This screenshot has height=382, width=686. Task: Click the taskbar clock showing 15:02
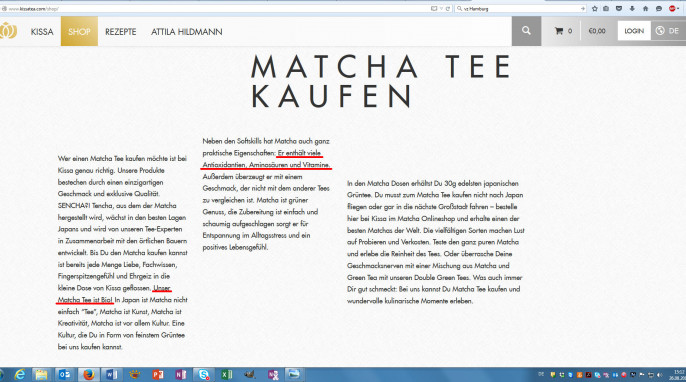(679, 375)
